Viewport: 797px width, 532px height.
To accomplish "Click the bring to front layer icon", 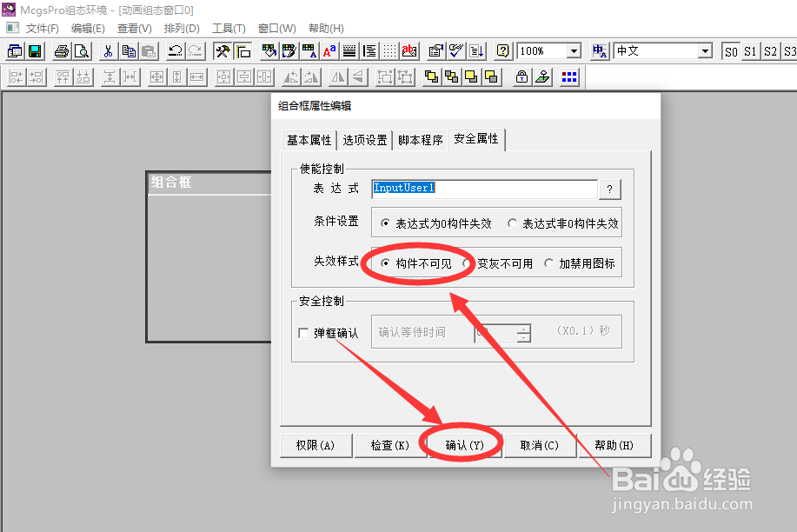I will coord(431,77).
